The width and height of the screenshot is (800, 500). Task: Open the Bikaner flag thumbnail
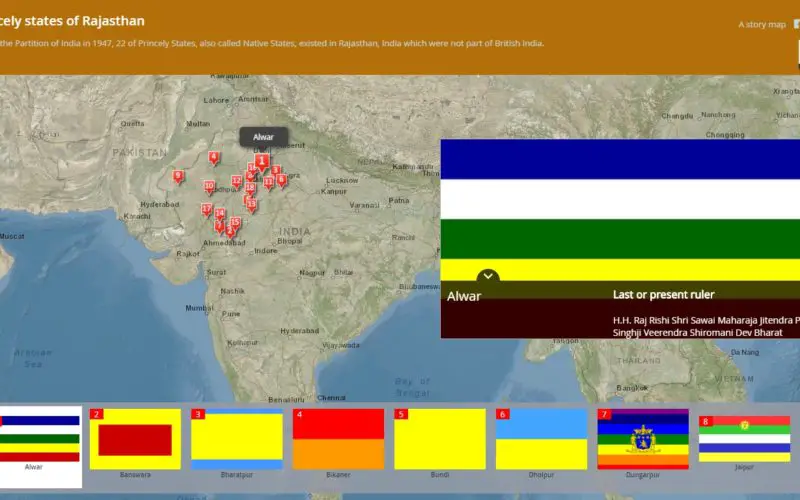(x=338, y=439)
